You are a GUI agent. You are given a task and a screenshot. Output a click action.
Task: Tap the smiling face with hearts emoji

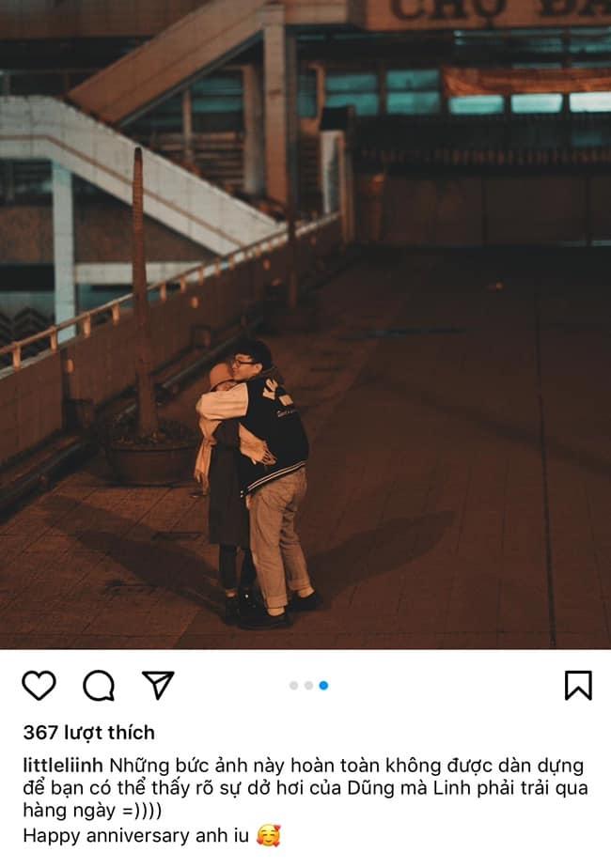268,835
